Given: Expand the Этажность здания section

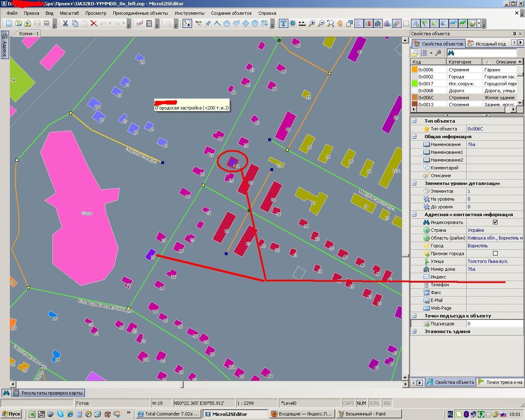Looking at the screenshot, I should pyautogui.click(x=414, y=331).
